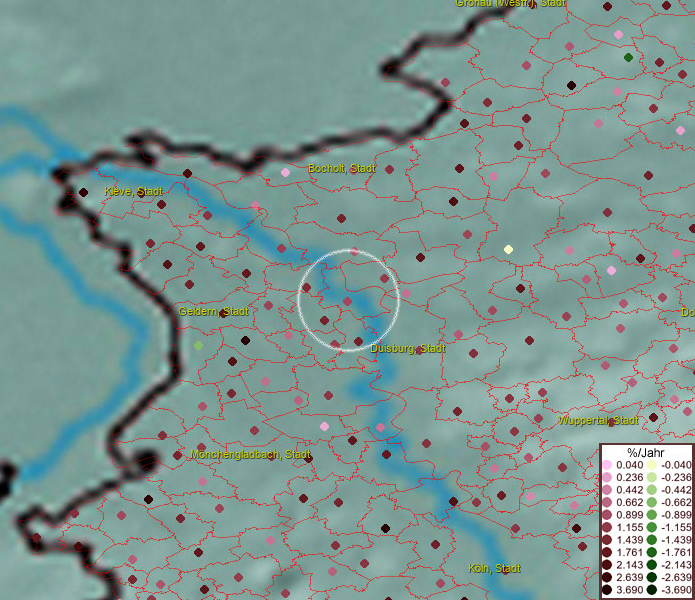This screenshot has height=600, width=695.
Task: Click the 0.040 legend color swatch
Action: pos(607,465)
